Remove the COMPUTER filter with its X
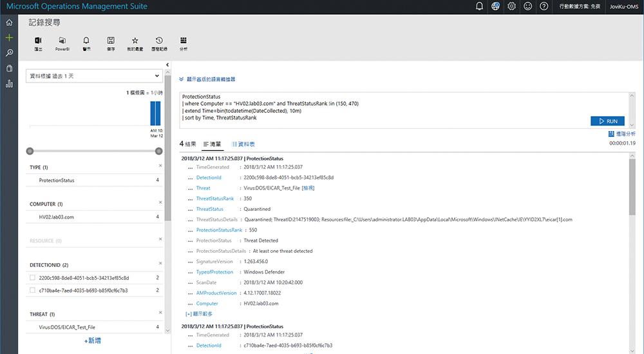Image resolution: width=644 pixels, height=354 pixels. click(x=160, y=202)
